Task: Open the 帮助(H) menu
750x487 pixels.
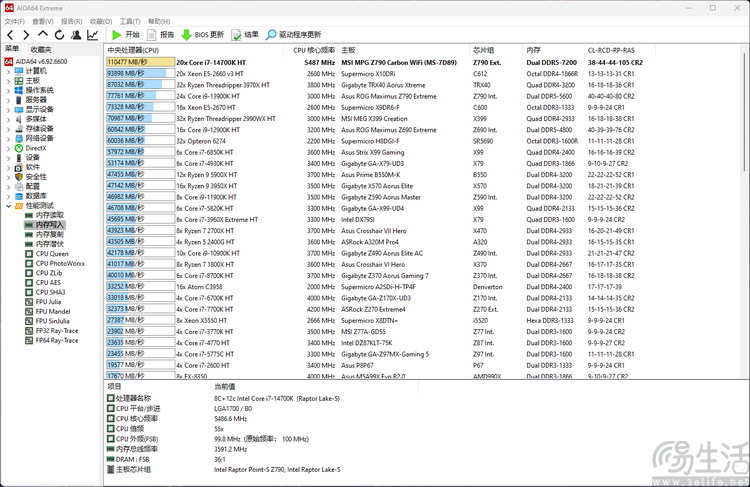Action: [159, 22]
